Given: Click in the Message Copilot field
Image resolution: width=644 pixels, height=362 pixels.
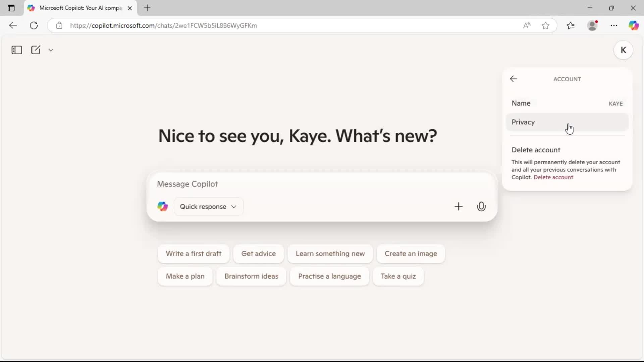Looking at the screenshot, I should pyautogui.click(x=302, y=184).
